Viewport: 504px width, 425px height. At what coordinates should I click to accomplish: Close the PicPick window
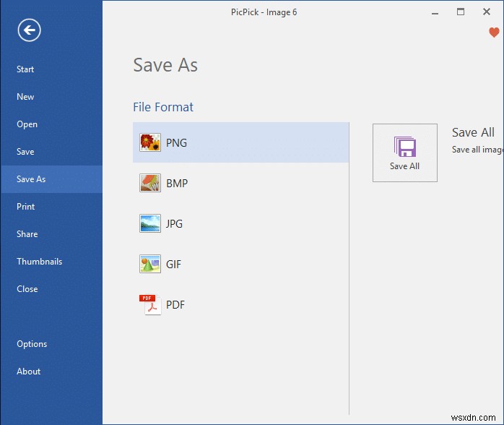tap(487, 12)
